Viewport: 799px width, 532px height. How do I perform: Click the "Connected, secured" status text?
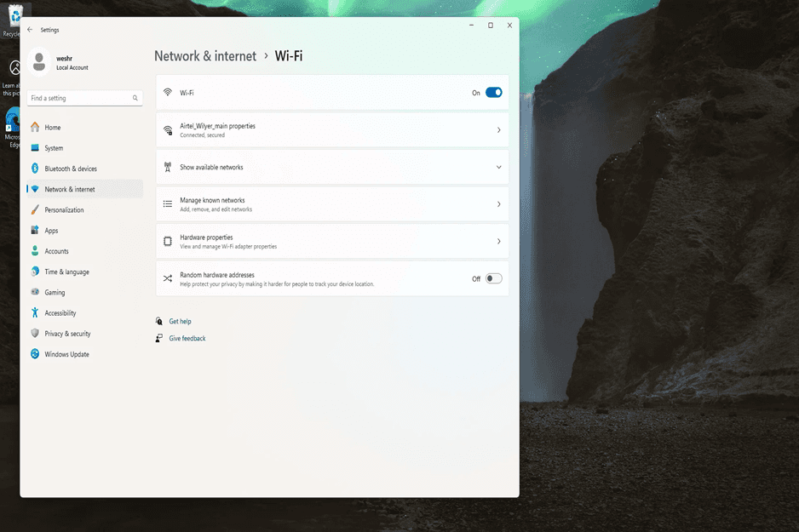(202, 134)
